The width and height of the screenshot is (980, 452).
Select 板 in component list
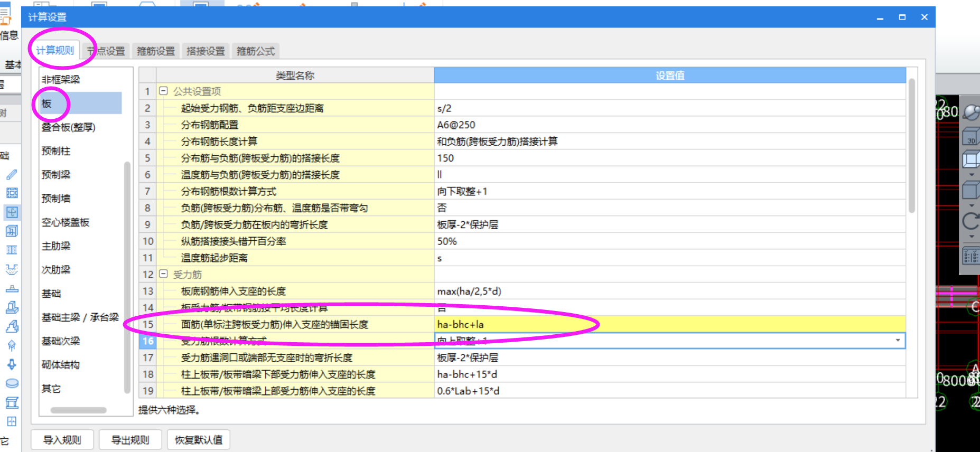(81, 103)
